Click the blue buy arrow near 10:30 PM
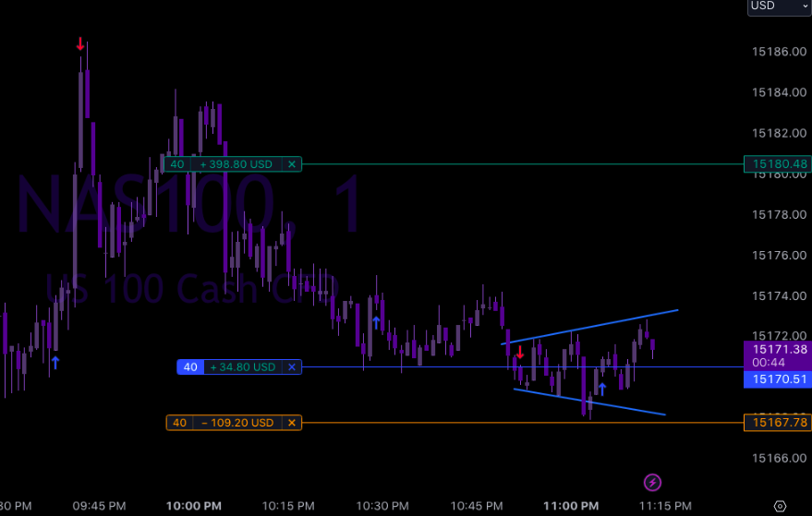812x516 pixels. 377,323
